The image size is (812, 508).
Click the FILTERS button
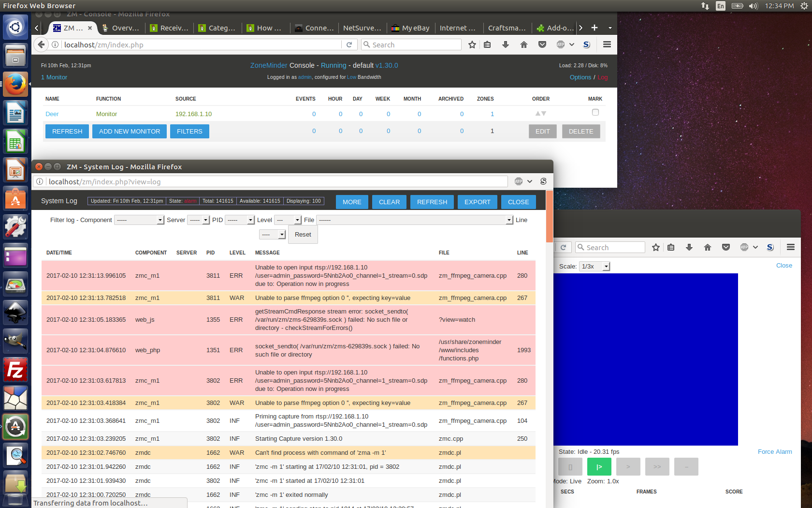(189, 131)
